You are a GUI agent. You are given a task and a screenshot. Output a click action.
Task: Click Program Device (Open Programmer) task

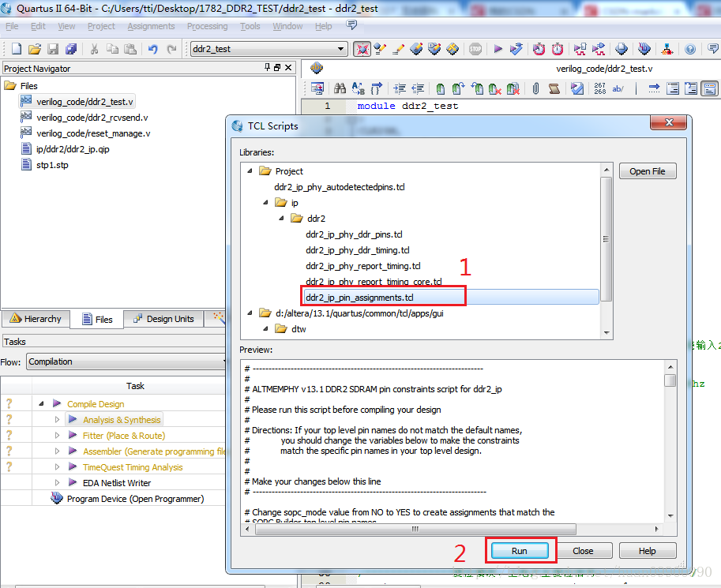pyautogui.click(x=135, y=499)
